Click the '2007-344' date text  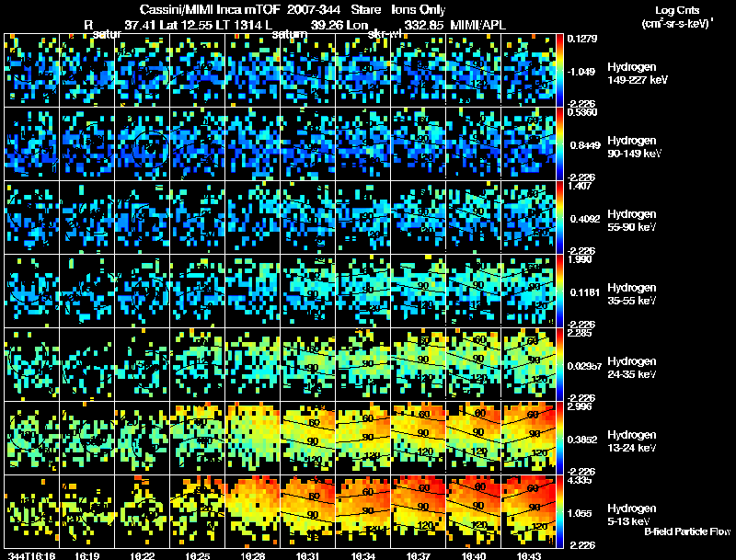[314, 10]
